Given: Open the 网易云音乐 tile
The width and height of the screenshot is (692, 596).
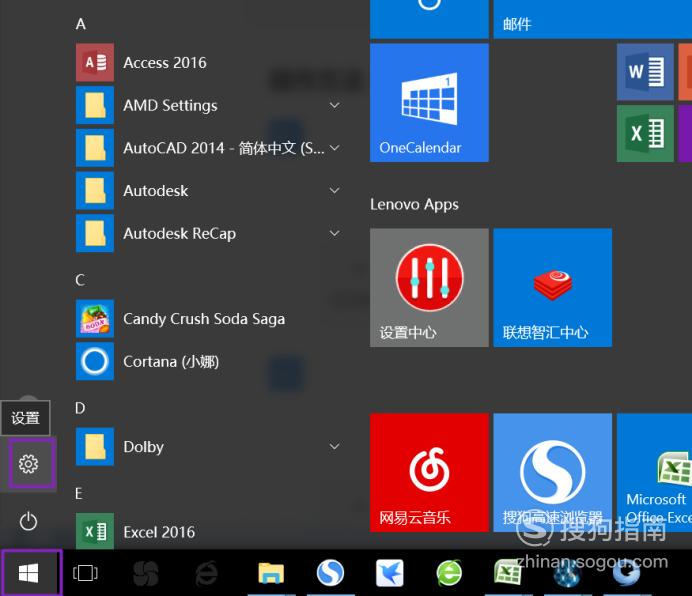Looking at the screenshot, I should 429,472.
